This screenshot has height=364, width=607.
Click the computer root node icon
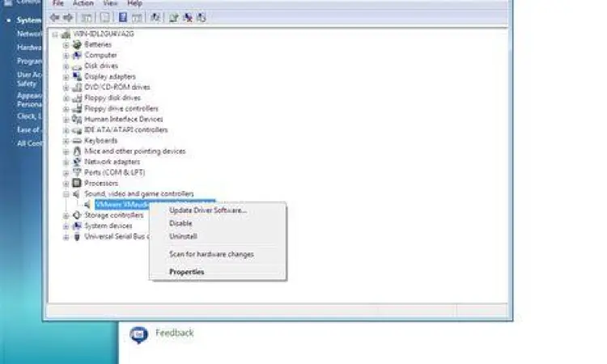click(x=66, y=34)
